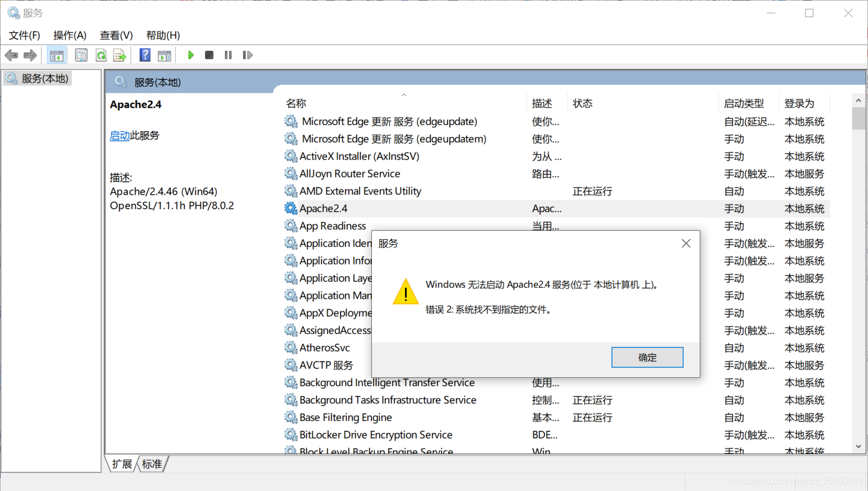
Task: Select Background Intelligent Transfer Service name
Action: 387,382
